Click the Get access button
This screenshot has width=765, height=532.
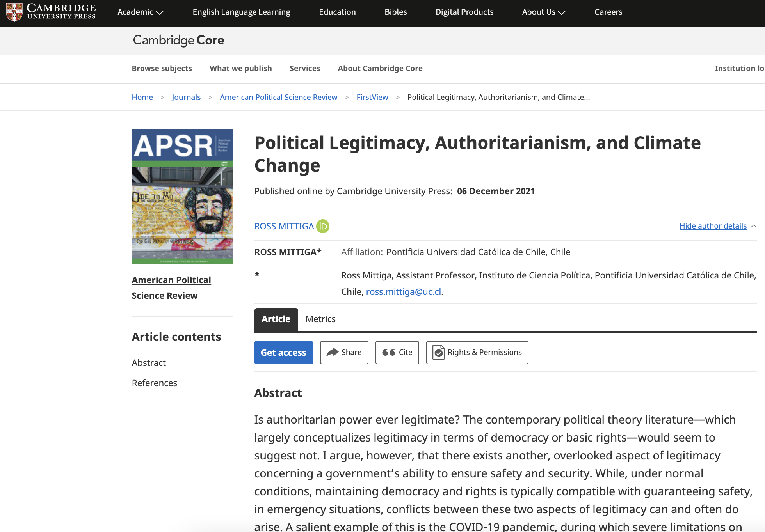[283, 352]
